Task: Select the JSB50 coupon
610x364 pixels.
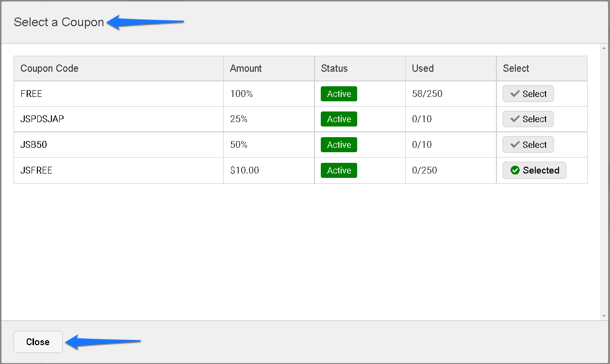Action: pyautogui.click(x=528, y=145)
